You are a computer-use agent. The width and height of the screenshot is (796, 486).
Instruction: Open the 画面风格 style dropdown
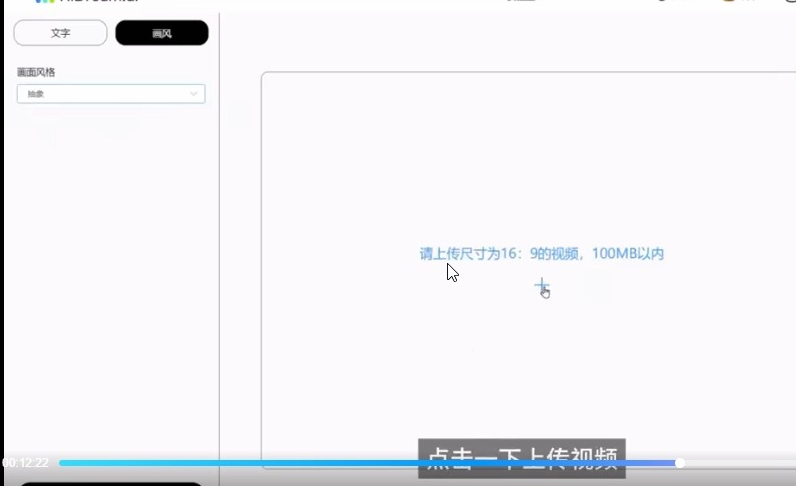[x=111, y=94]
